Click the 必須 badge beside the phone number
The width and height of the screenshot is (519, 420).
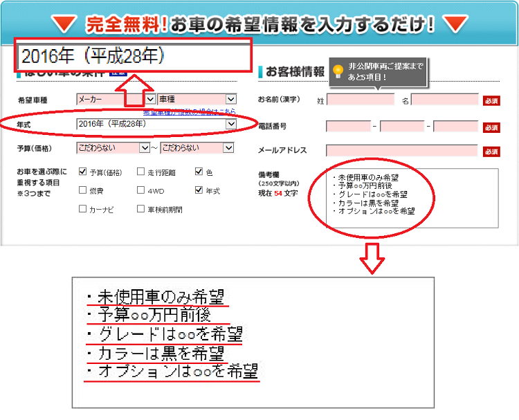(491, 127)
